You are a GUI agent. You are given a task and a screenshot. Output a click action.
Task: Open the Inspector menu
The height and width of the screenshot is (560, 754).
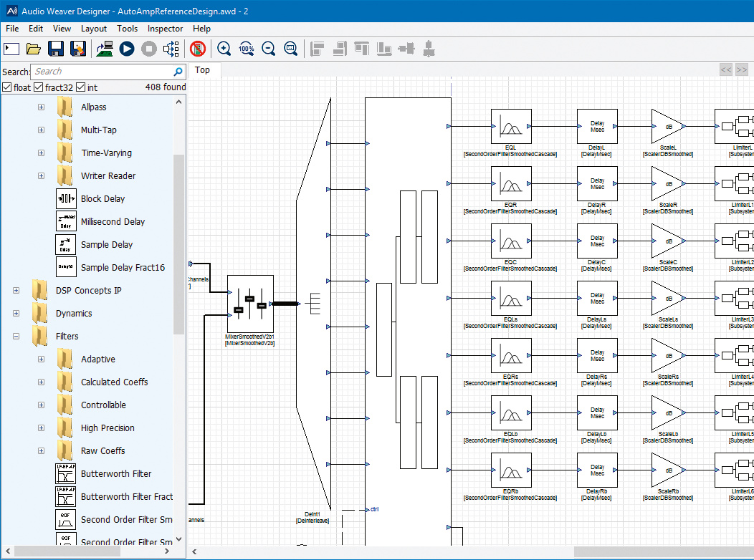[165, 29]
